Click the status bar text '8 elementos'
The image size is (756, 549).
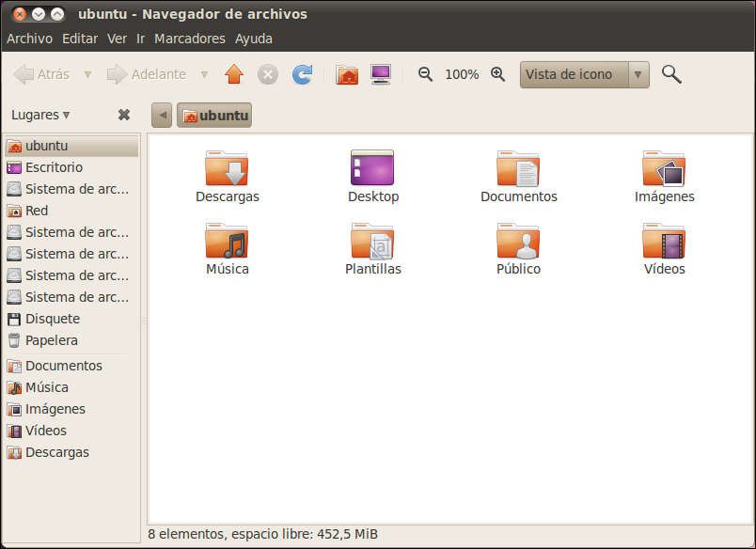tap(185, 534)
